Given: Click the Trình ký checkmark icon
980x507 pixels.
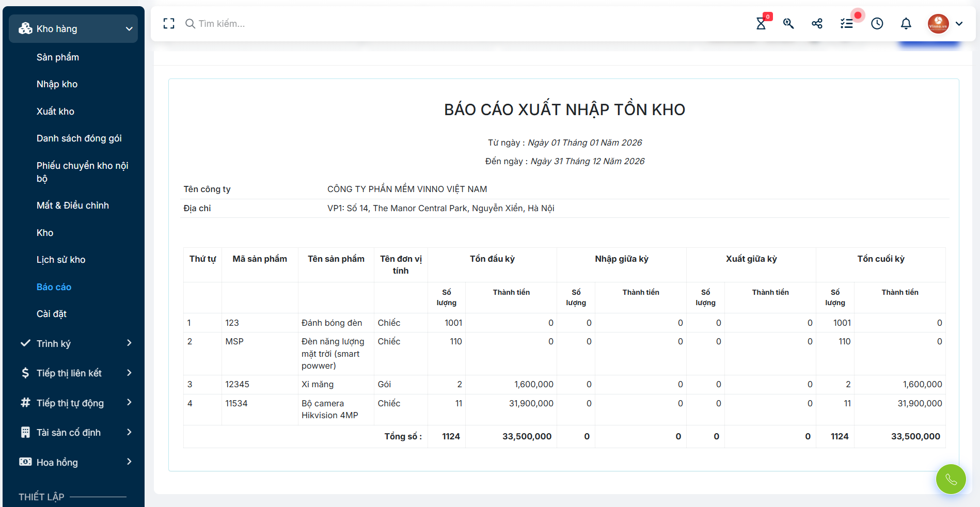Looking at the screenshot, I should [25, 343].
